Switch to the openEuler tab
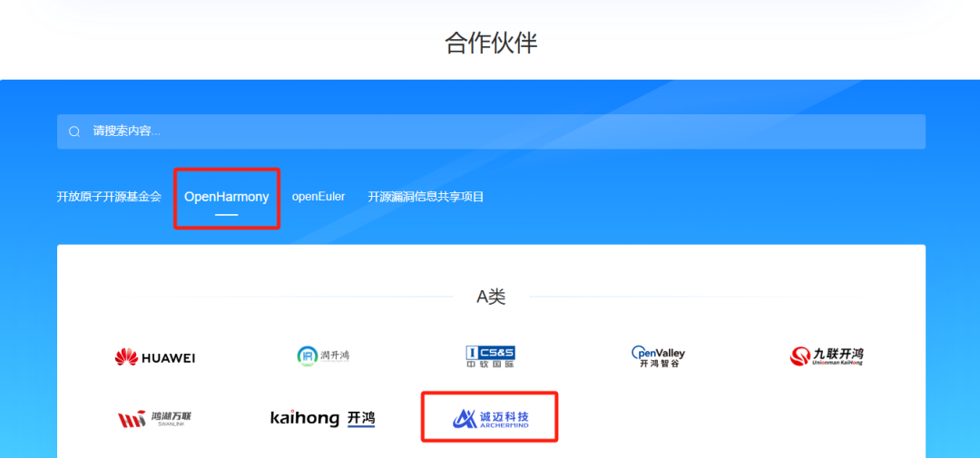This screenshot has height=458, width=980. tap(318, 197)
